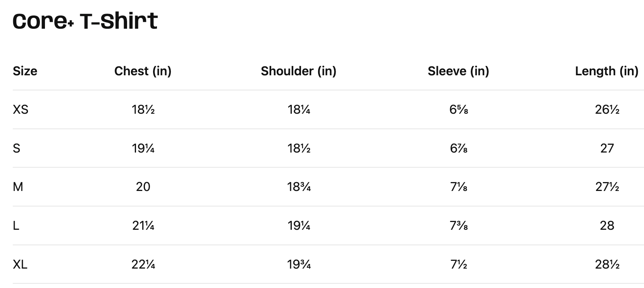Select the XL size row label
Screen dimensions: 644x288
coord(20,264)
